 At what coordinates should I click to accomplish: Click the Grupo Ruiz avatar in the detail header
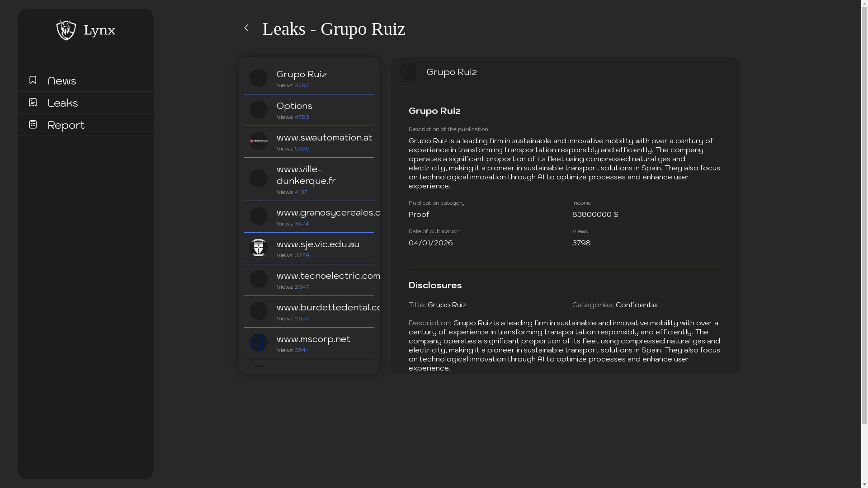pyautogui.click(x=409, y=72)
